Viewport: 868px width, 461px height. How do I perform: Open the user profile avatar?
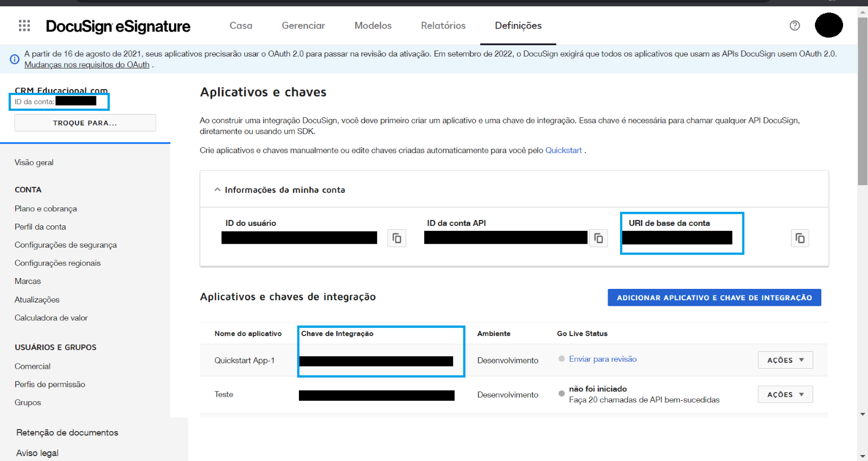point(829,25)
